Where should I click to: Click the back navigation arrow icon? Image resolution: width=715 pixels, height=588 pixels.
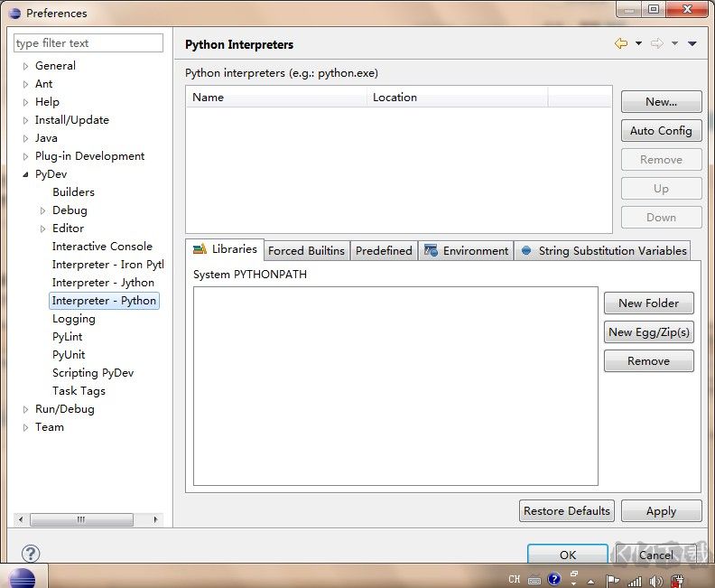click(x=620, y=43)
